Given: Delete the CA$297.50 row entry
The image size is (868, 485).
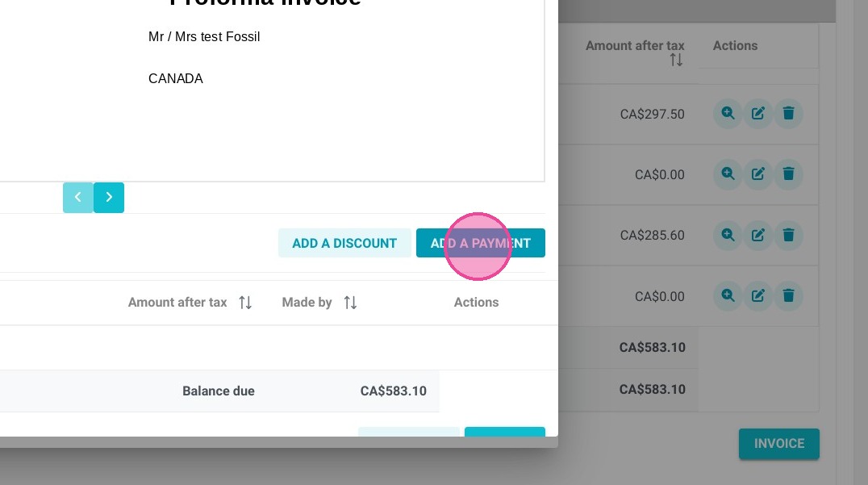Looking at the screenshot, I should 788,114.
